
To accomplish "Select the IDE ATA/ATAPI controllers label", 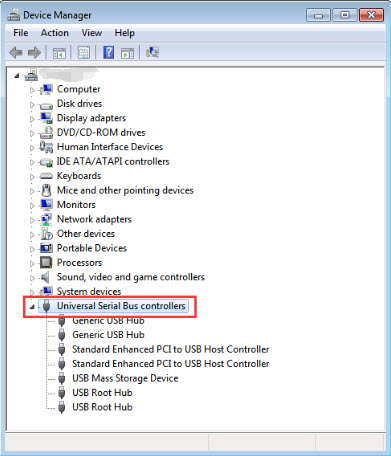I will pyautogui.click(x=113, y=161).
